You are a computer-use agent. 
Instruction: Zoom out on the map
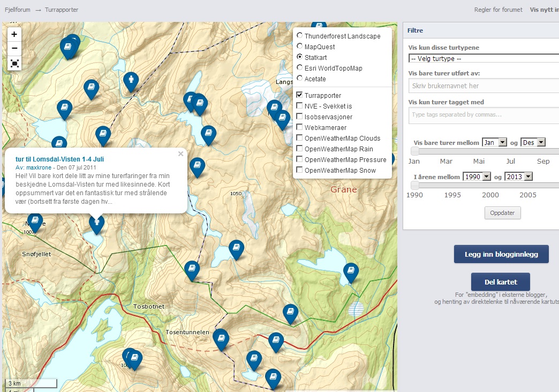click(14, 49)
